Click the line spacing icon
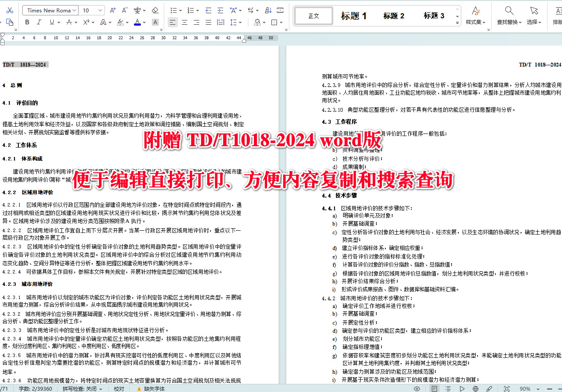 233,22
